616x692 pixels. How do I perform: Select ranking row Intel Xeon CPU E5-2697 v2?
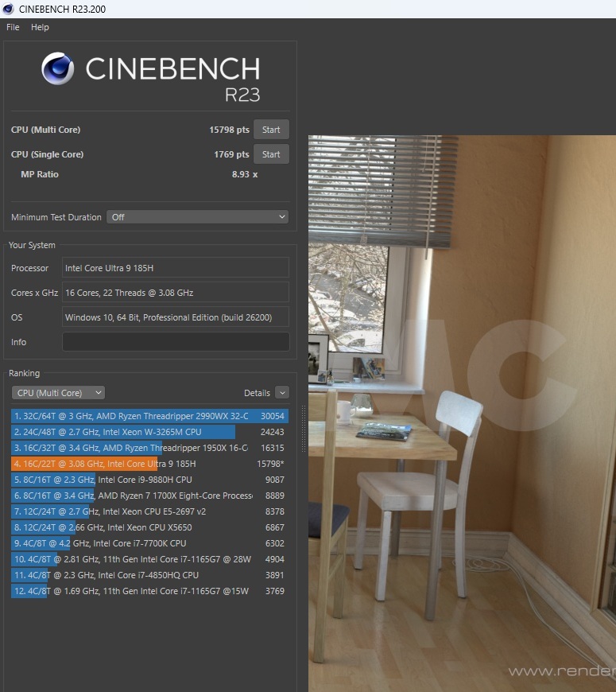coord(149,511)
